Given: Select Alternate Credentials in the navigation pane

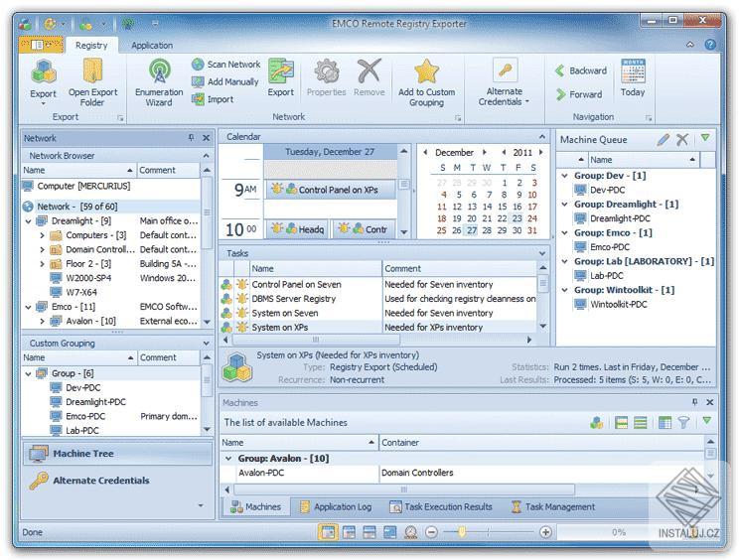Looking at the screenshot, I should (x=117, y=481).
